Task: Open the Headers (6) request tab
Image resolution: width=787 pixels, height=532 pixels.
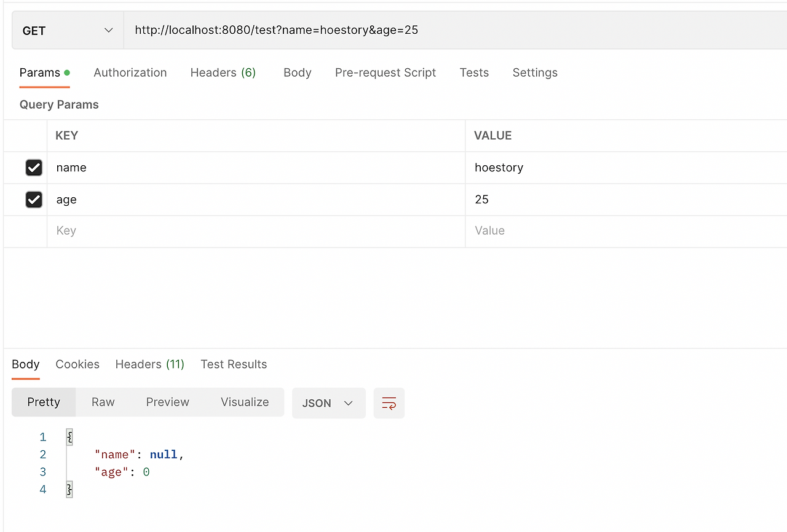Action: click(223, 72)
